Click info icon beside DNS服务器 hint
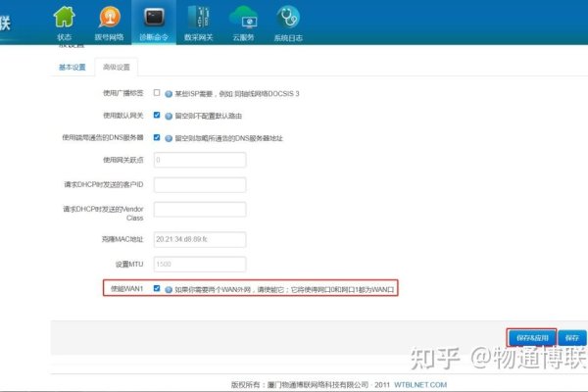588x392 pixels. pyautogui.click(x=169, y=138)
